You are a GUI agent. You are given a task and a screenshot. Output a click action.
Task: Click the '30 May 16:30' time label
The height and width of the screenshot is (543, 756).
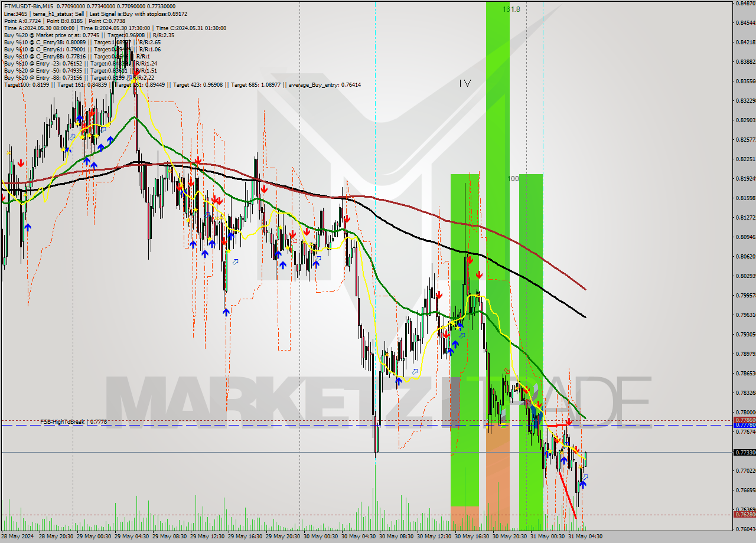click(x=472, y=537)
